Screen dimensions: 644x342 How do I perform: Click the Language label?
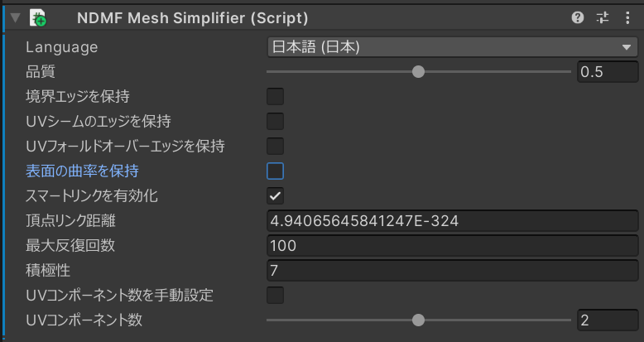point(61,47)
